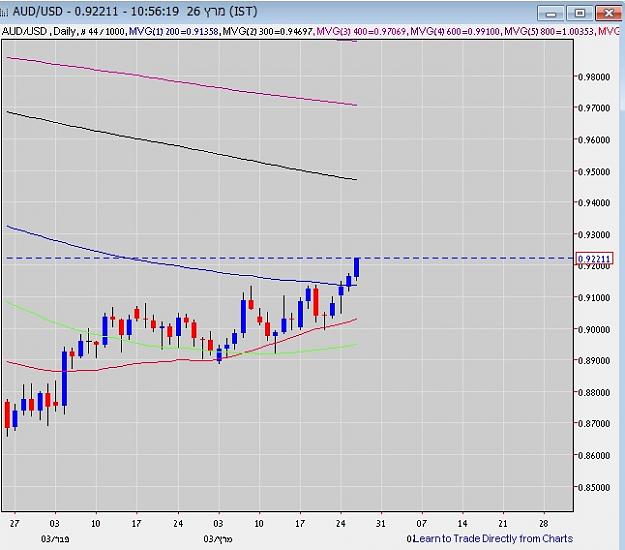Select the 'MVG(3) 400=0.97069' legend entry
Image resolution: width=625 pixels, height=550 pixels.
point(361,31)
